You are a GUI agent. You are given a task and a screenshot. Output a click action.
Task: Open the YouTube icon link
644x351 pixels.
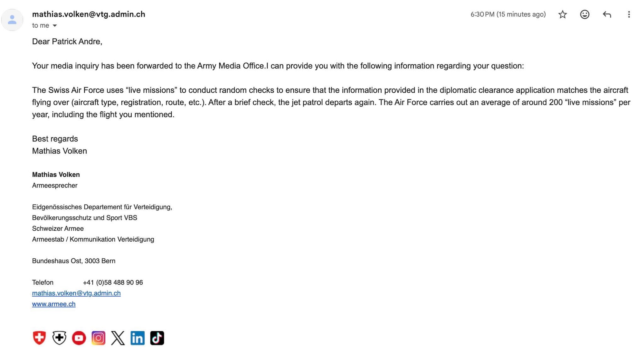(79, 338)
